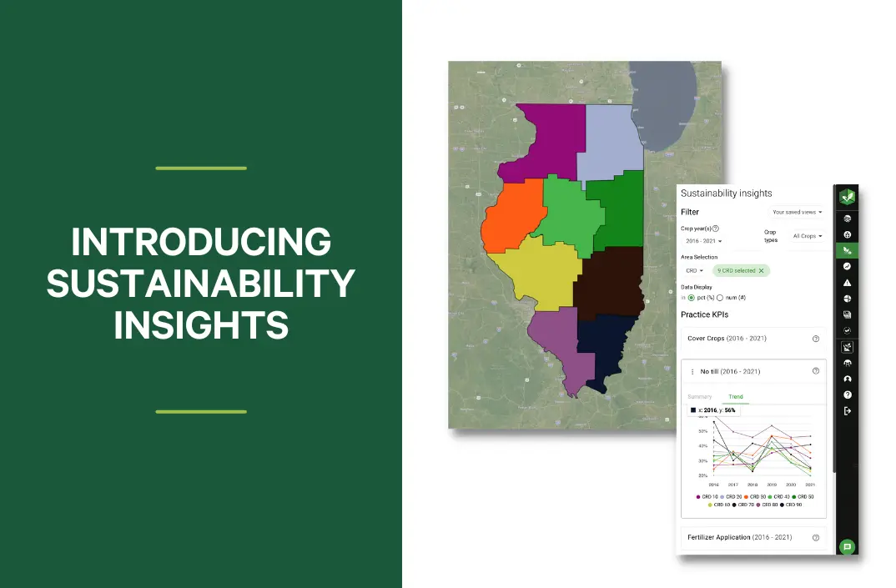Expand the Cover Crops KPI card
The height and width of the screenshot is (588, 896).
click(x=753, y=339)
